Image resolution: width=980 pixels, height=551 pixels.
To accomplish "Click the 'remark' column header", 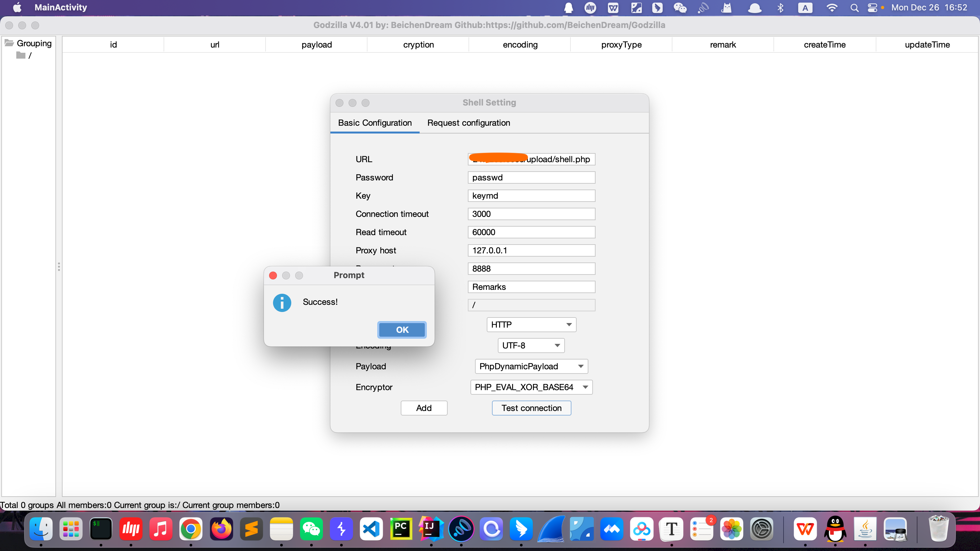I will coord(723,45).
